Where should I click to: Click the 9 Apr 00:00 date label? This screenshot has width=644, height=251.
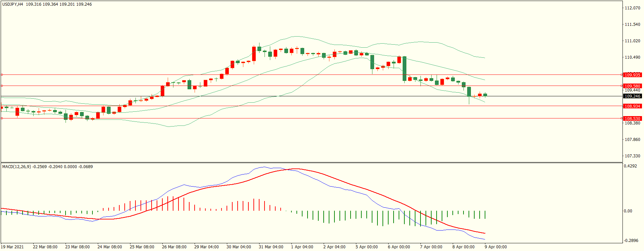pyautogui.click(x=495, y=247)
